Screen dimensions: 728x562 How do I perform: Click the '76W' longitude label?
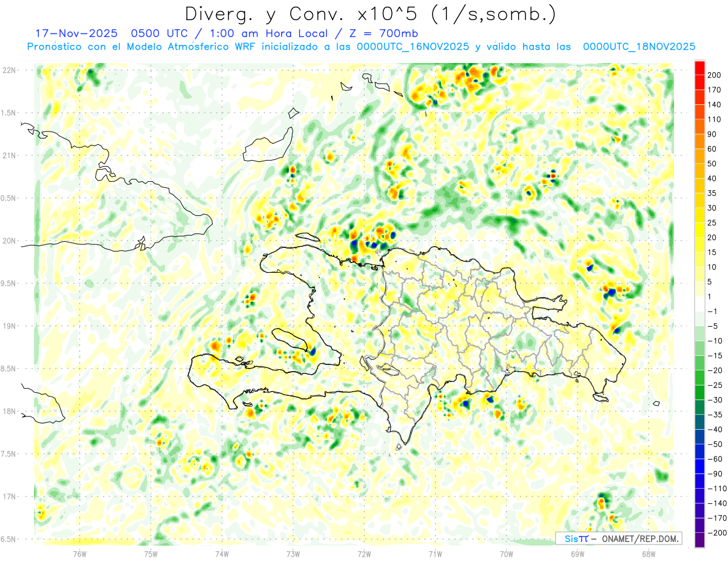(x=79, y=554)
